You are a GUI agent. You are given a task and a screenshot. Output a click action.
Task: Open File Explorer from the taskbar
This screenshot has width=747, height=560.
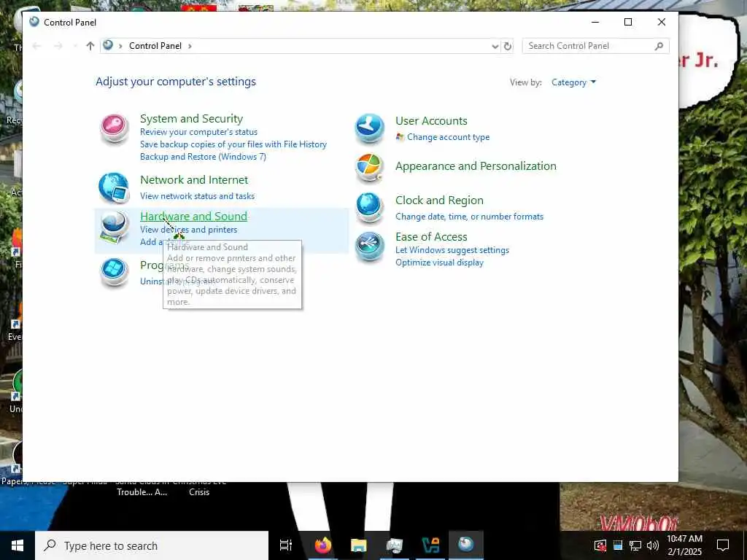click(359, 545)
